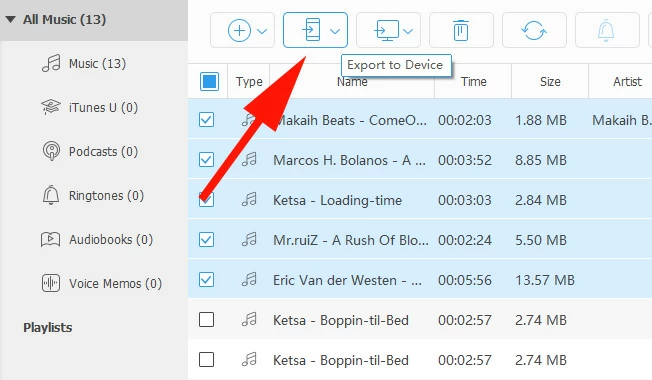Viewport: 652px width, 380px height.
Task: Expand the Export to Device dropdown arrow
Action: (335, 31)
